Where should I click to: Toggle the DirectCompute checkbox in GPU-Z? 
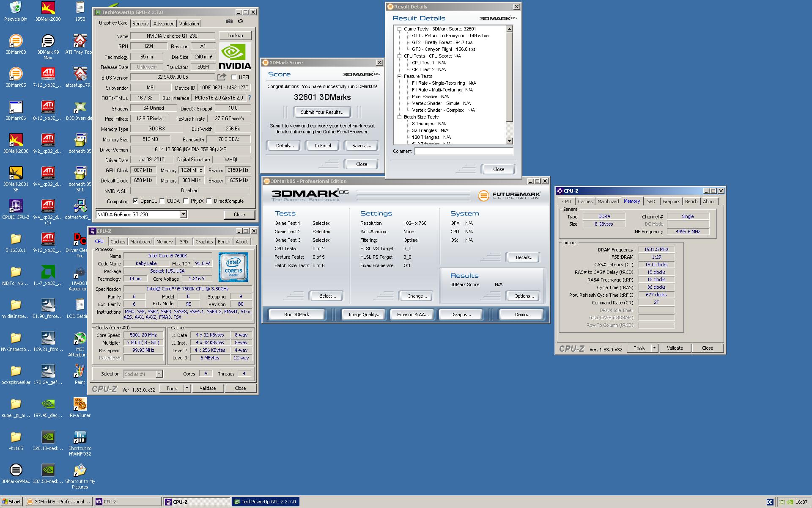[209, 201]
